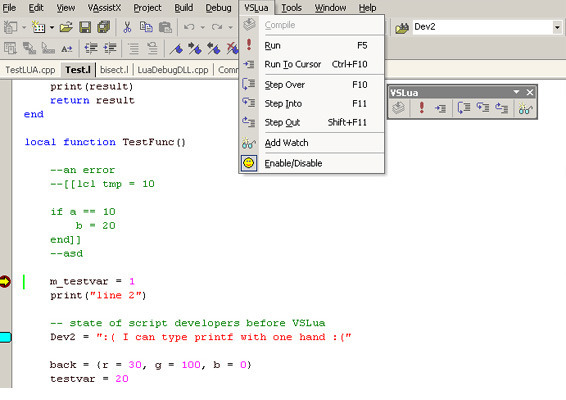Click the Paste icon
Screen dimensions: 566x400
[165, 27]
